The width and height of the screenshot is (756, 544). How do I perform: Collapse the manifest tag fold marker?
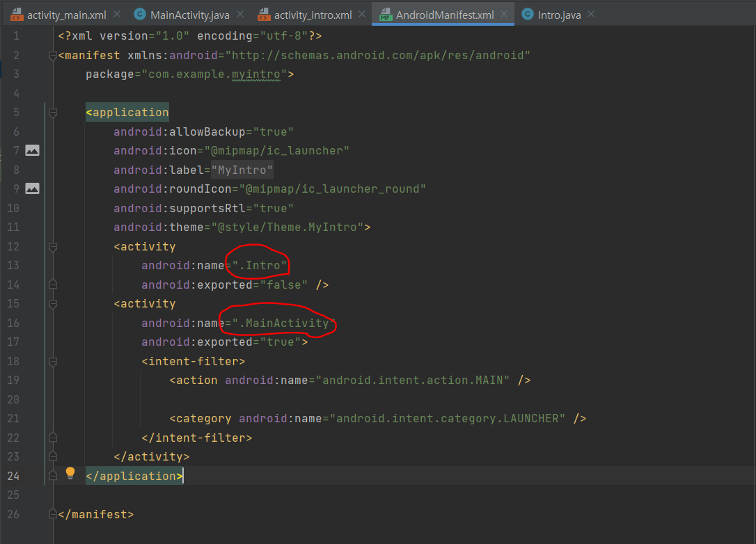pos(53,56)
